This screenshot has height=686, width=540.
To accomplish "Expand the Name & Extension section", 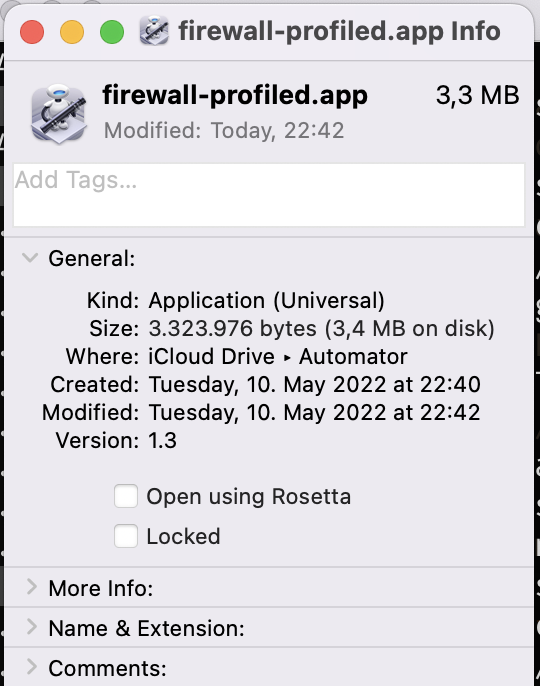I will 31,627.
